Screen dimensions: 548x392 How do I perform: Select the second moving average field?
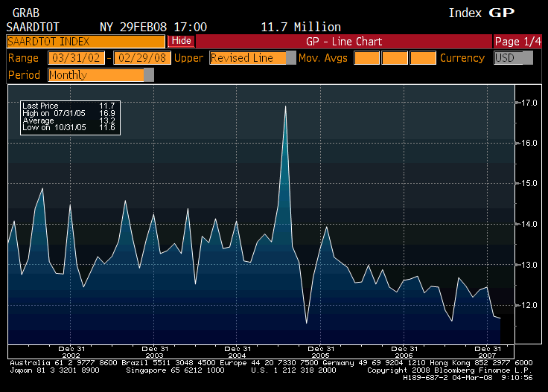click(x=395, y=58)
